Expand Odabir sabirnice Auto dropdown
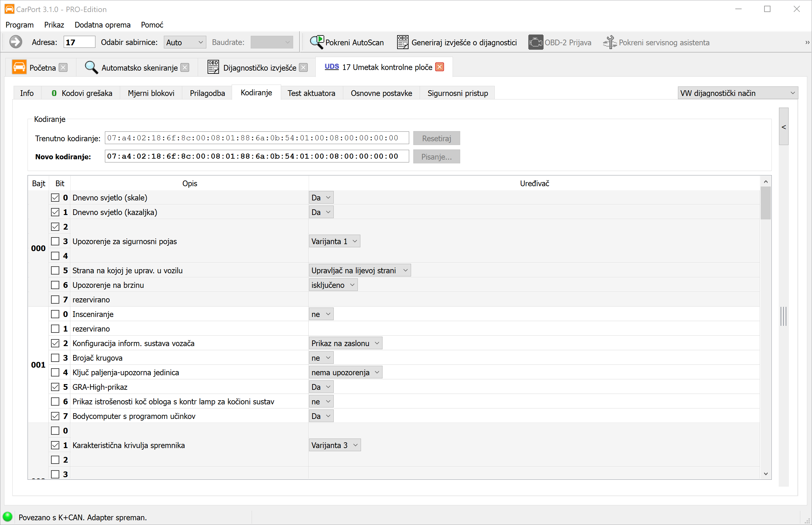The width and height of the screenshot is (812, 525). [184, 42]
